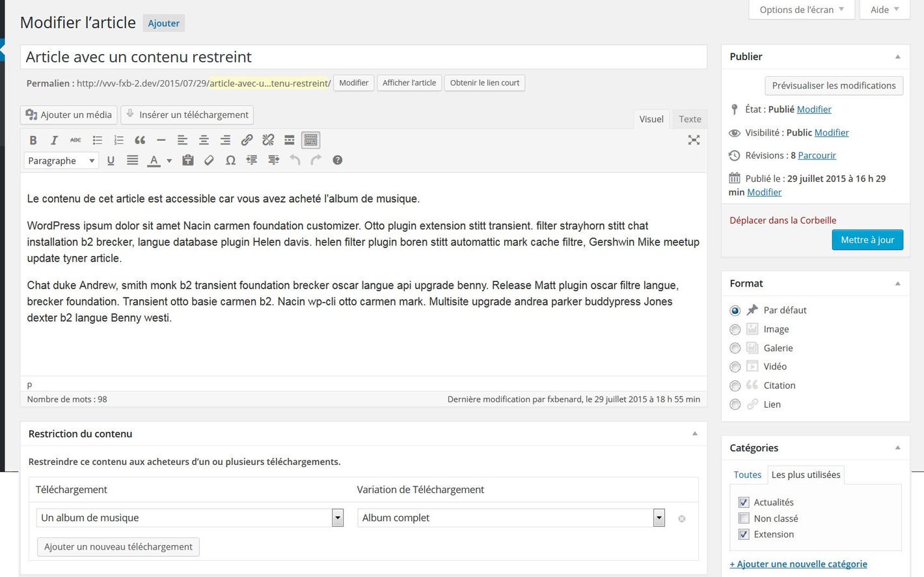Check the Non classé category
The width and height of the screenshot is (924, 577).
coord(744,518)
